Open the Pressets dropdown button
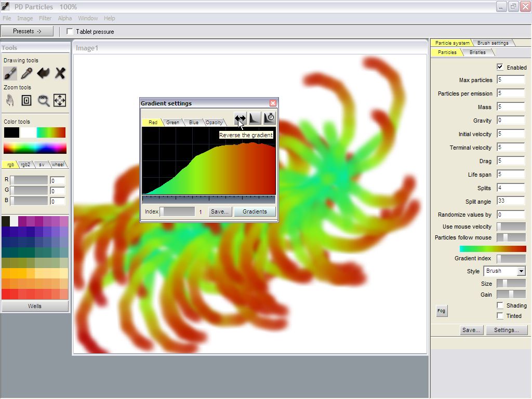The width and height of the screenshot is (532, 399). point(27,31)
